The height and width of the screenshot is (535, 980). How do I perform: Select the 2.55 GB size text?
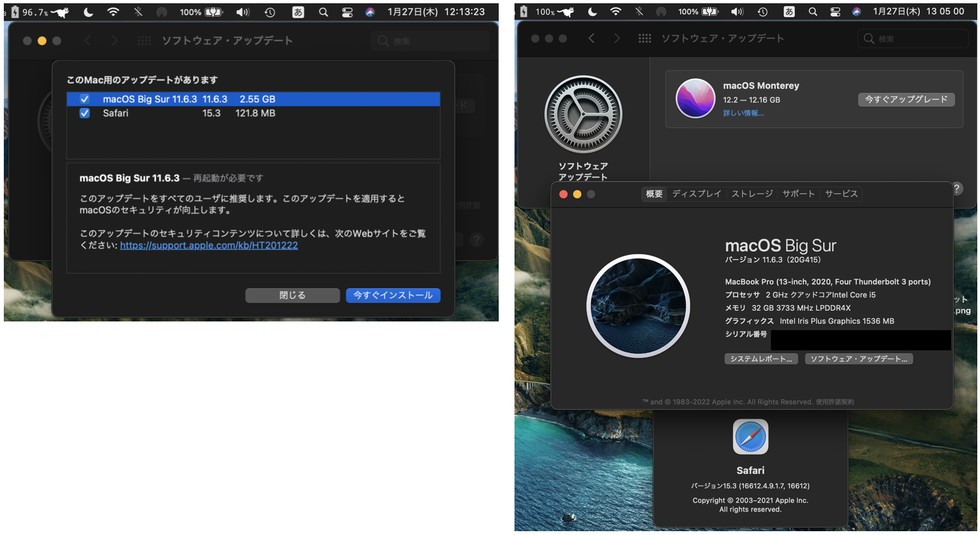(258, 99)
